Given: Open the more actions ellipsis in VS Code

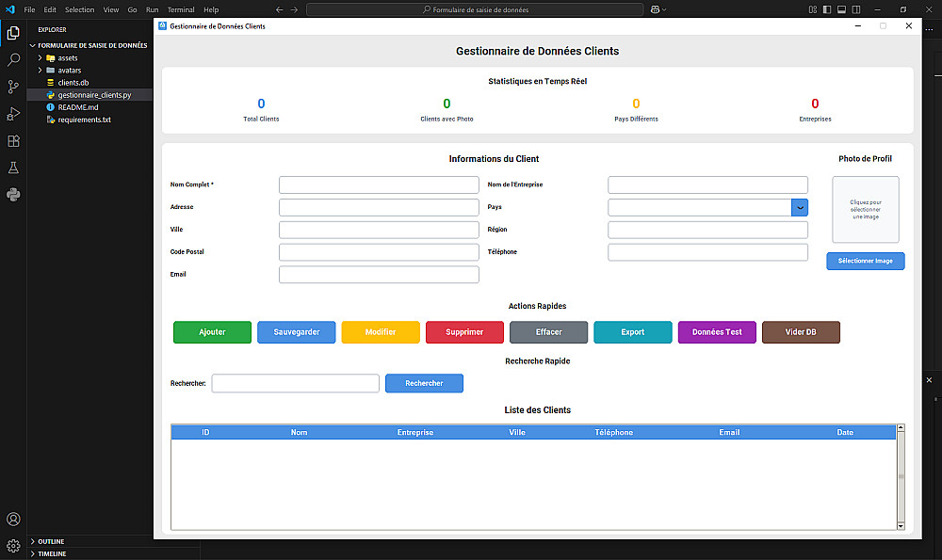Looking at the screenshot, I should tap(930, 29).
